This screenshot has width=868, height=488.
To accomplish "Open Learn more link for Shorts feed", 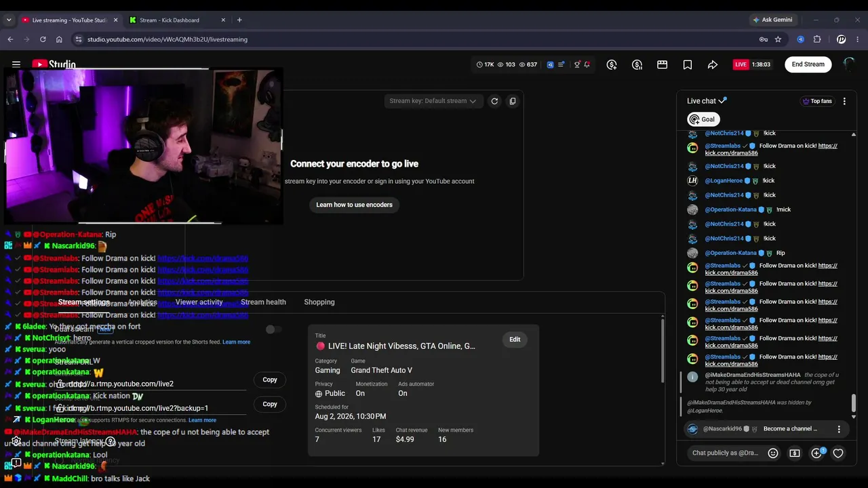I will click(236, 342).
